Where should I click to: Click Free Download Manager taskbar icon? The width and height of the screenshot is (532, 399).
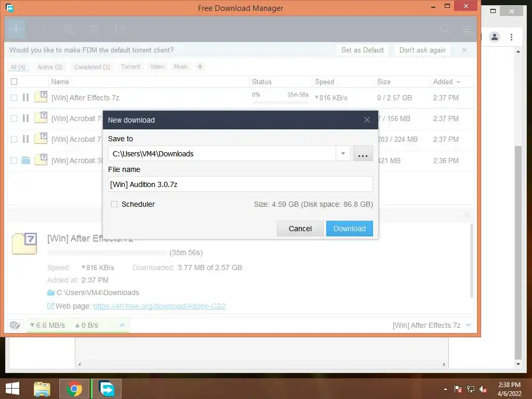click(107, 389)
